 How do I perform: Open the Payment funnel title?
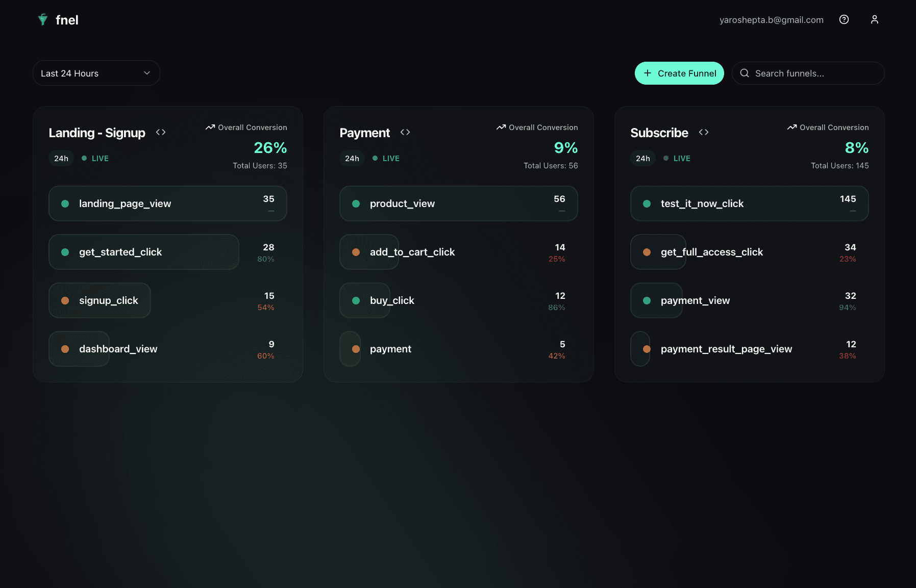tap(365, 133)
